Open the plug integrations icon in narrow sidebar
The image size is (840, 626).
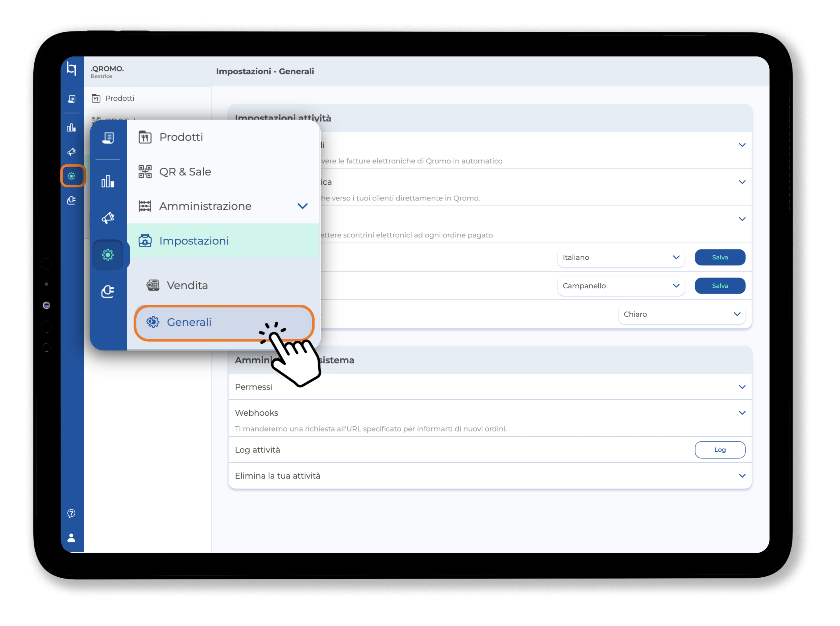click(x=71, y=200)
